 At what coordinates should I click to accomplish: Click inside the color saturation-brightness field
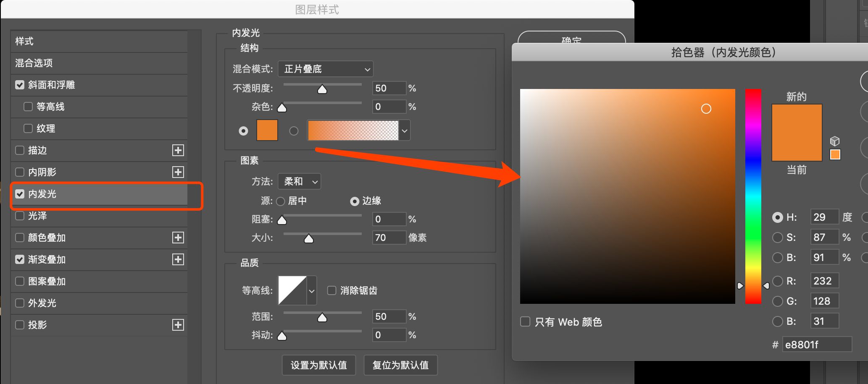click(x=628, y=196)
